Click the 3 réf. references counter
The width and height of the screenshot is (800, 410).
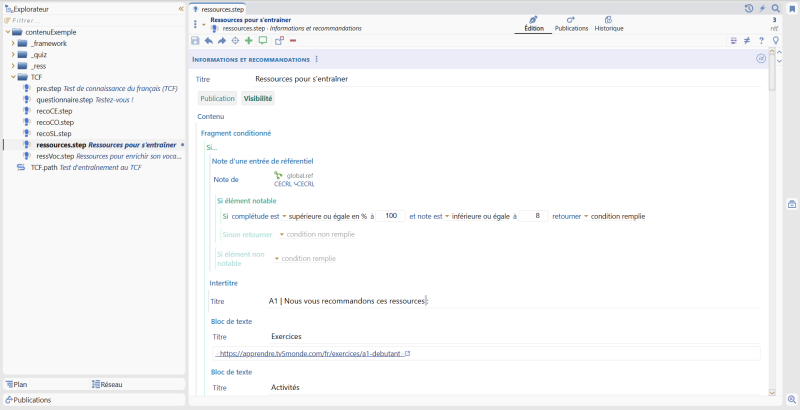pos(774,24)
